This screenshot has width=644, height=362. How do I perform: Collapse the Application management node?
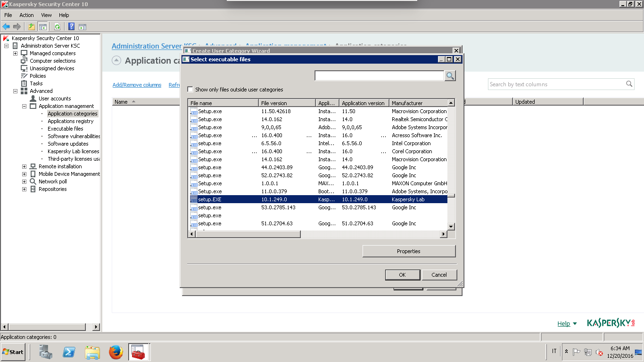[25, 106]
